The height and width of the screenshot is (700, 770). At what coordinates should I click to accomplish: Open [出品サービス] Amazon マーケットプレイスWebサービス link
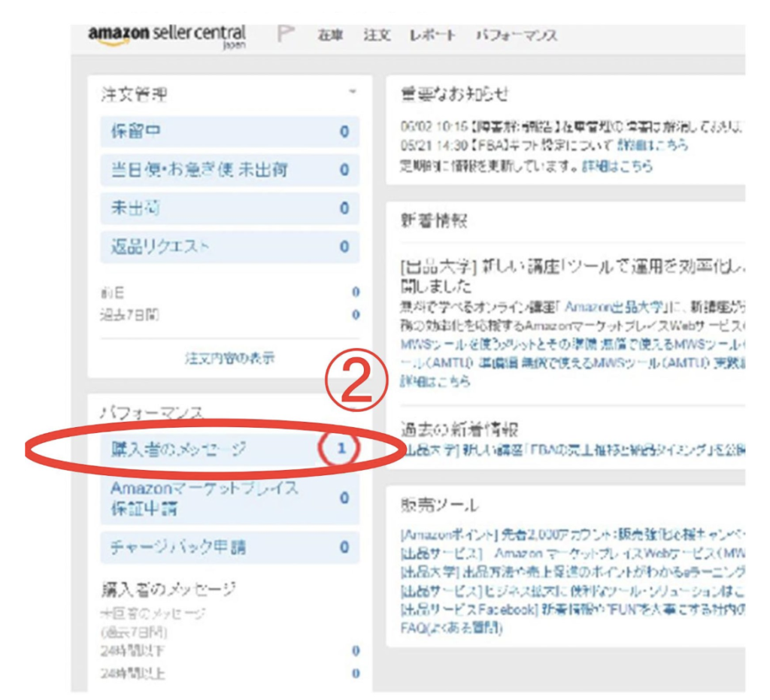pyautogui.click(x=572, y=553)
